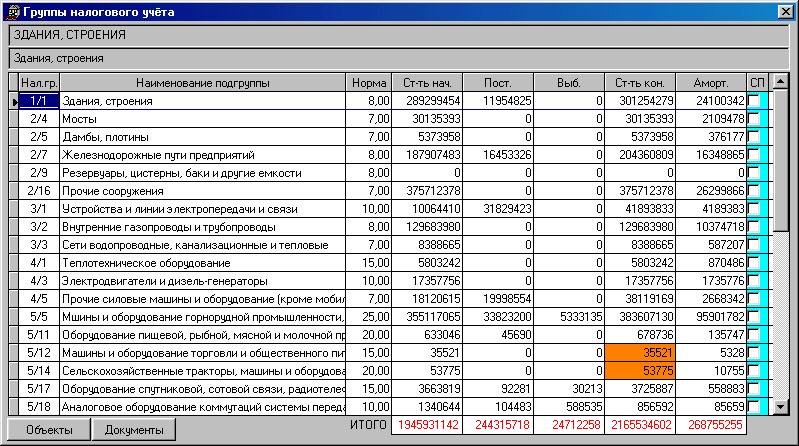The image size is (799, 446).
Task: Click the СП column header
Action: (x=757, y=83)
